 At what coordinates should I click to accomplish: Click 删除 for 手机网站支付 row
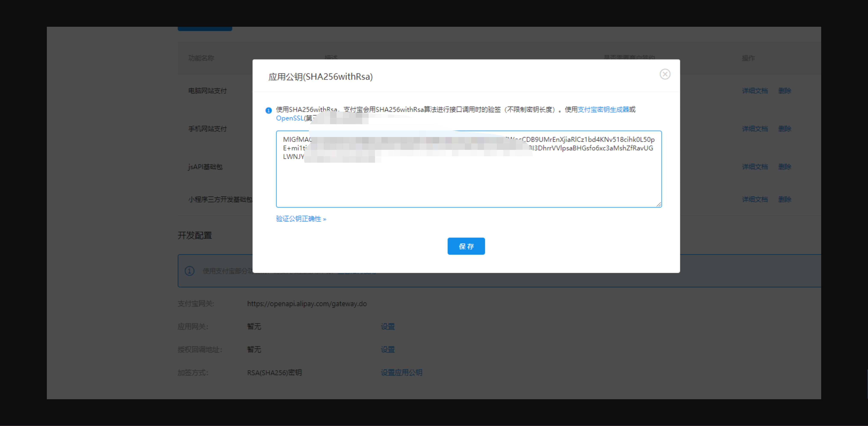point(784,129)
